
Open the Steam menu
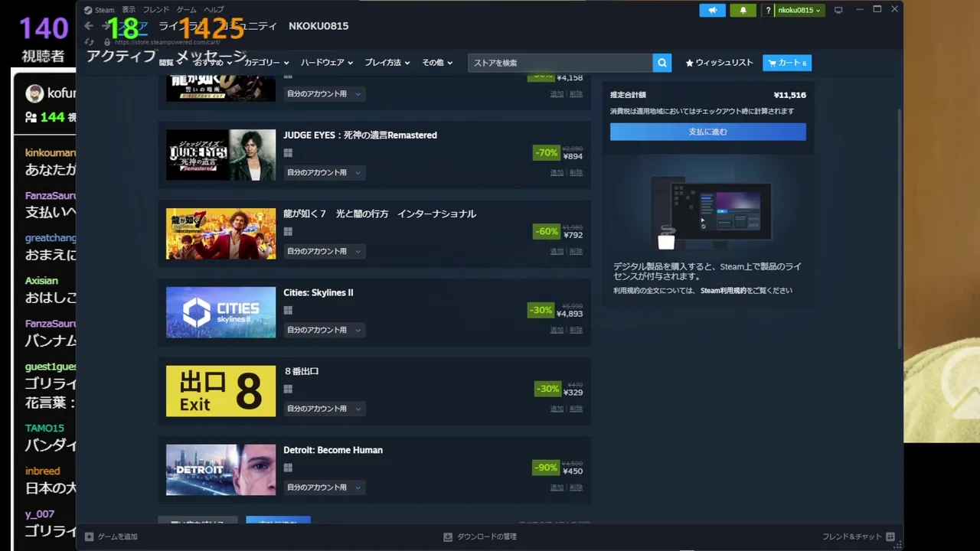(x=100, y=10)
